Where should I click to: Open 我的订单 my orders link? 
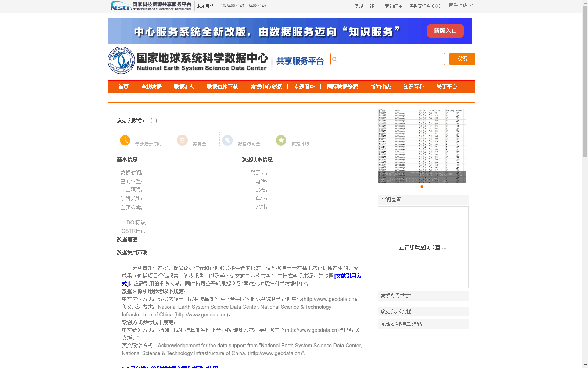tap(394, 6)
